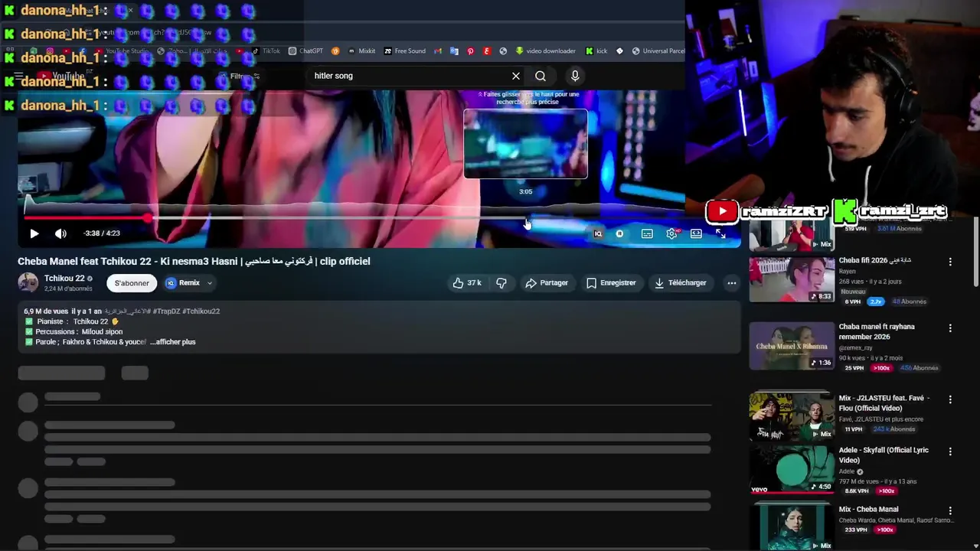Screen dimensions: 980x551
Task: Open the Pinterest bookmark icon
Action: (x=470, y=51)
